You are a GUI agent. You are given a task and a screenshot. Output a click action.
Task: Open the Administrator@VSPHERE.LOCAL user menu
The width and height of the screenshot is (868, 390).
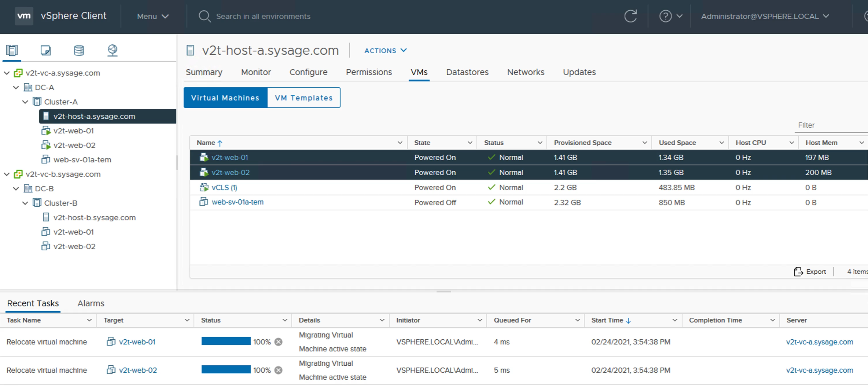(765, 16)
